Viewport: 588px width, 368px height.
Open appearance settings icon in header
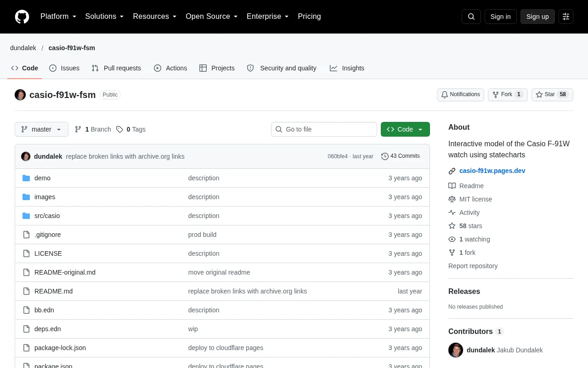pos(566,17)
